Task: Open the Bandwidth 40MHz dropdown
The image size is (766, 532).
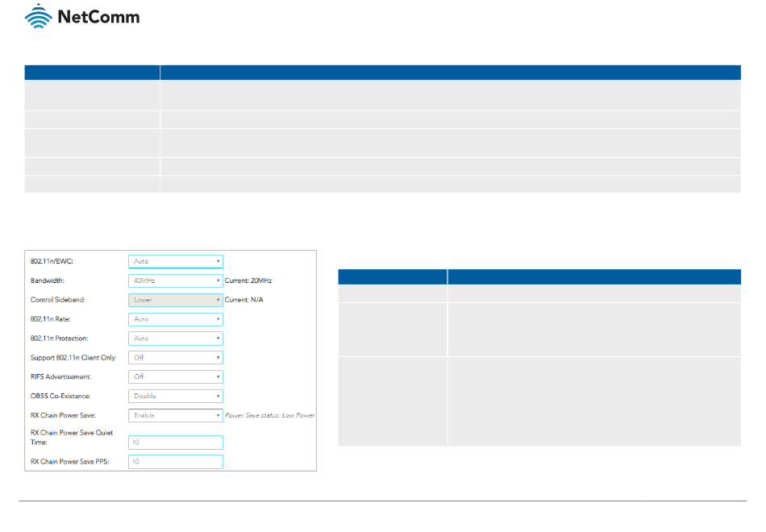Action: 176,281
